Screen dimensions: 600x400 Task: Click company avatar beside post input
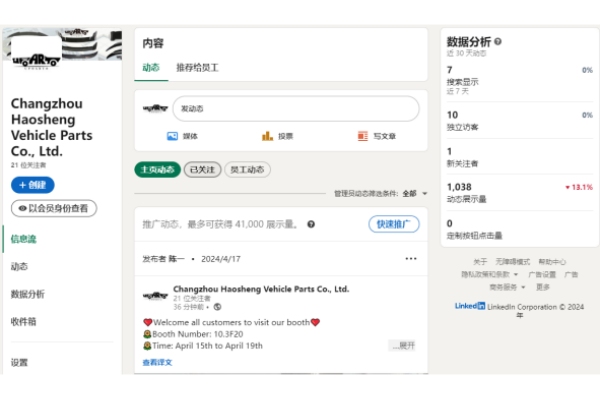[155, 108]
